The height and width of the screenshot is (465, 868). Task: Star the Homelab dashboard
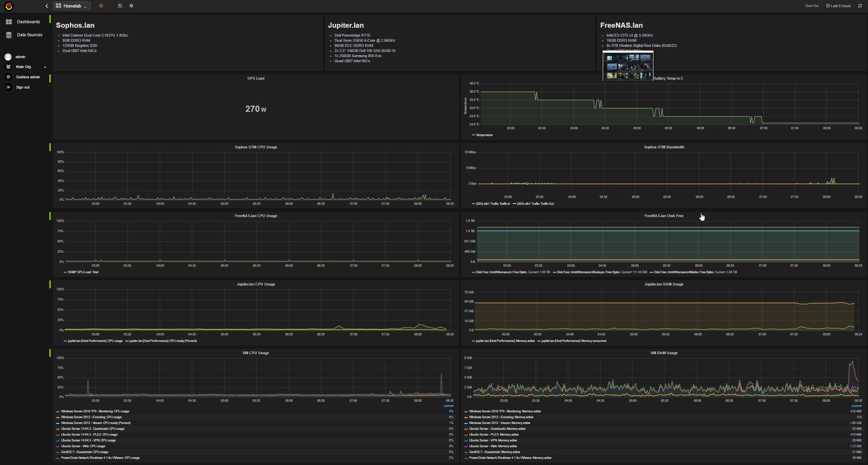[101, 6]
